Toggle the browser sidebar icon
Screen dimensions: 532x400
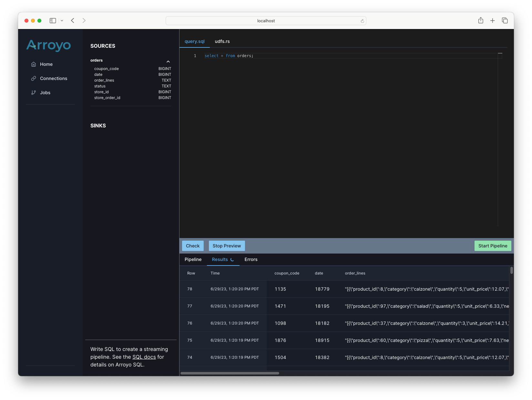tap(53, 20)
